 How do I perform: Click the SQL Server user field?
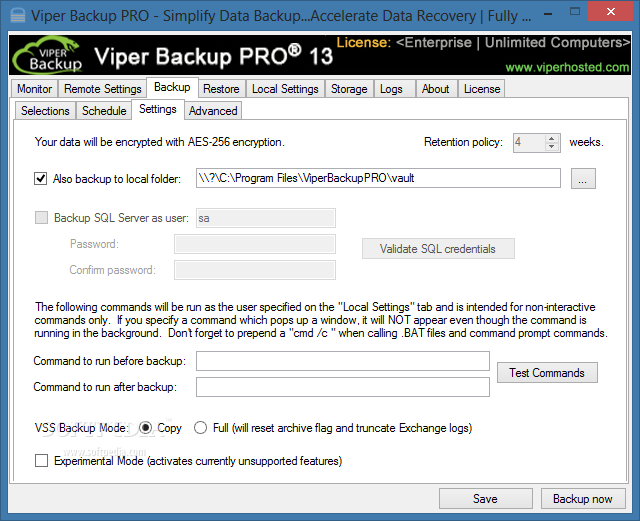click(266, 218)
